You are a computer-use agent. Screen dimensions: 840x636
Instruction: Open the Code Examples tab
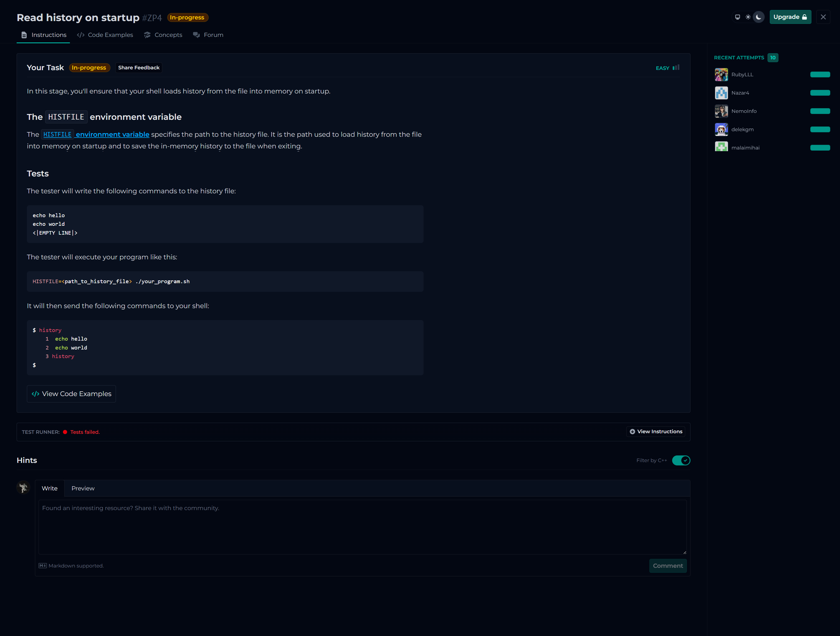point(105,35)
